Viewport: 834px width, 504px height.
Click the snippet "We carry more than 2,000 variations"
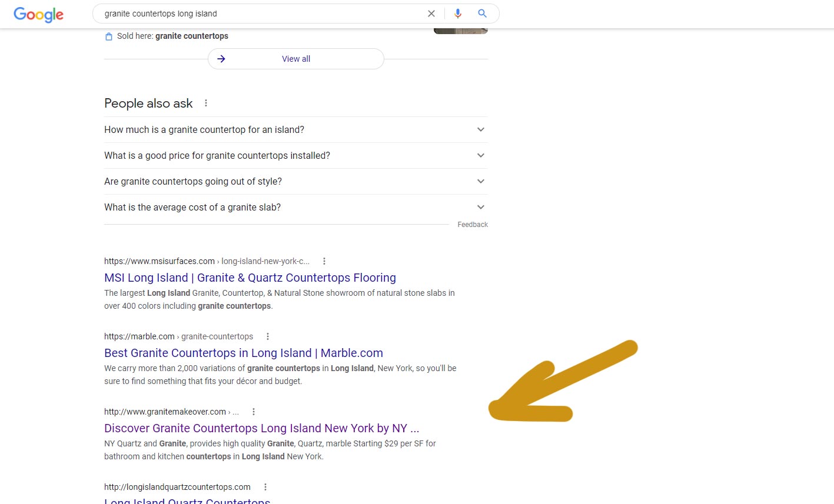click(x=280, y=375)
